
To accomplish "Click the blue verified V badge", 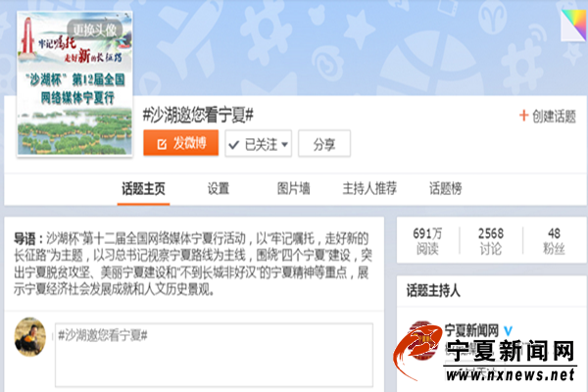I will pos(508,331).
